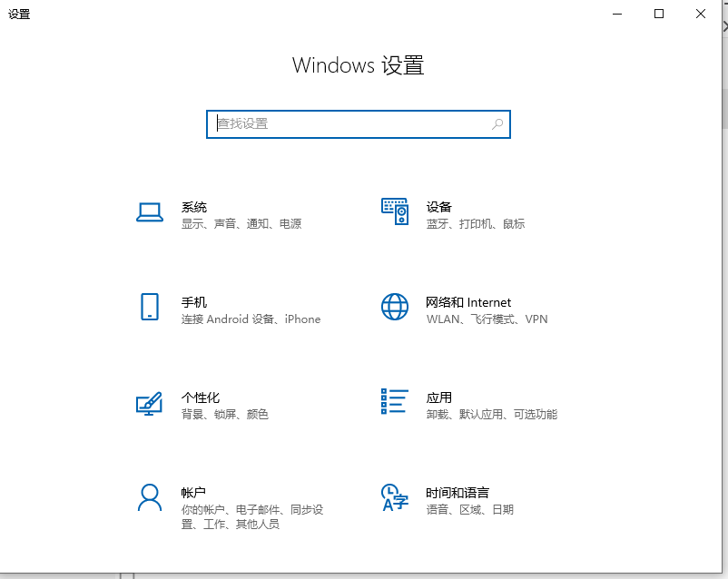Image resolution: width=728 pixels, height=579 pixels.
Task: Click the text 背景、锁屏、颜色
Action: (x=225, y=414)
